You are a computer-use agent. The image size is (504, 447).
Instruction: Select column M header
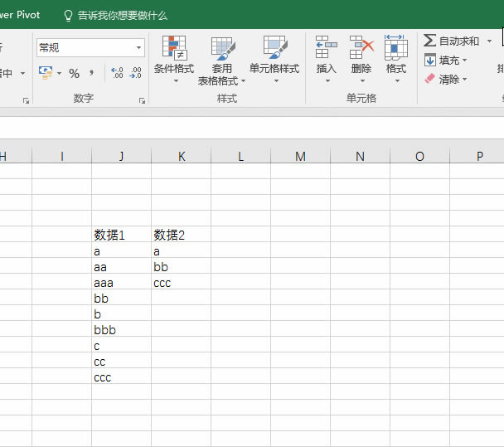tap(301, 156)
